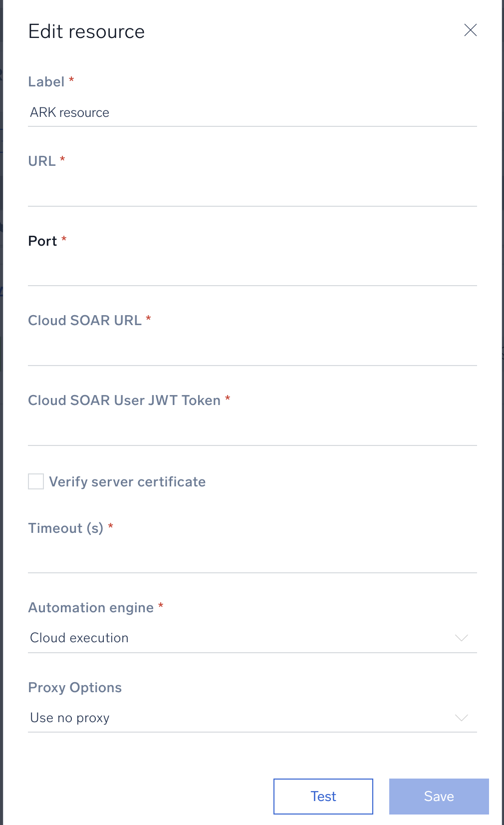Focus the empty URL input field
The width and height of the screenshot is (504, 825).
tap(252, 192)
